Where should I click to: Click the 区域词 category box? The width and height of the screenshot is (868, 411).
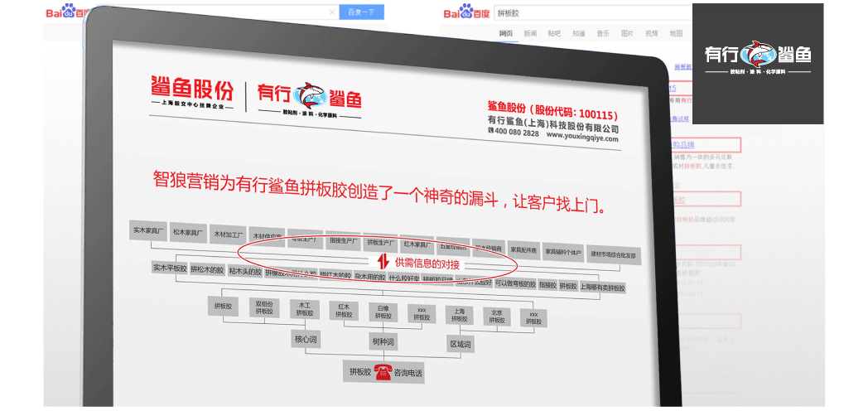(x=460, y=345)
